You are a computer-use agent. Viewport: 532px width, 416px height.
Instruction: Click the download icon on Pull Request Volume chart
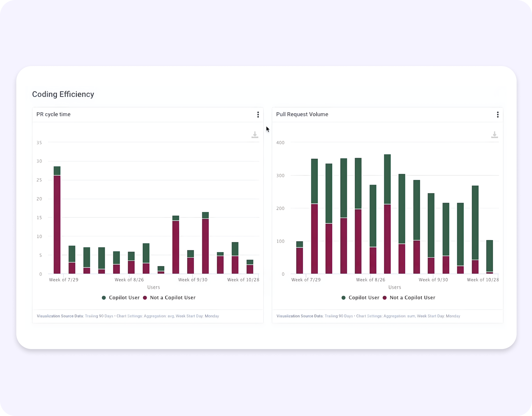coord(495,135)
